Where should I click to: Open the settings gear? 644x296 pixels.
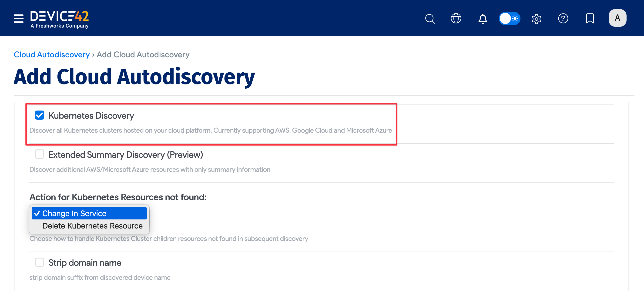click(x=536, y=19)
